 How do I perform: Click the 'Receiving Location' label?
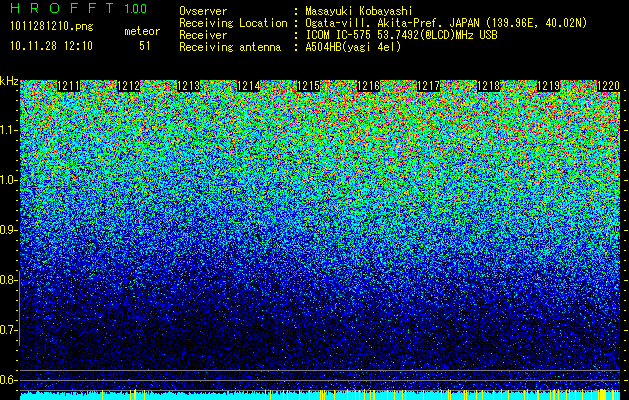(x=233, y=23)
